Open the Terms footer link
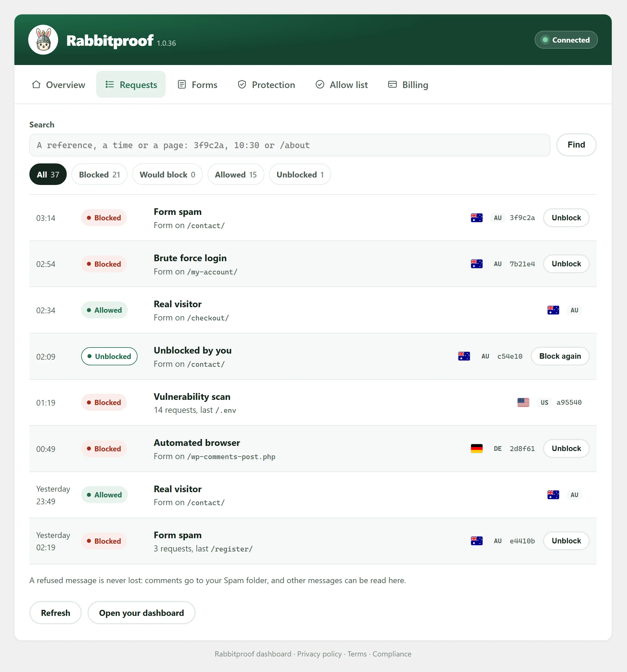The width and height of the screenshot is (627, 672). 357,654
